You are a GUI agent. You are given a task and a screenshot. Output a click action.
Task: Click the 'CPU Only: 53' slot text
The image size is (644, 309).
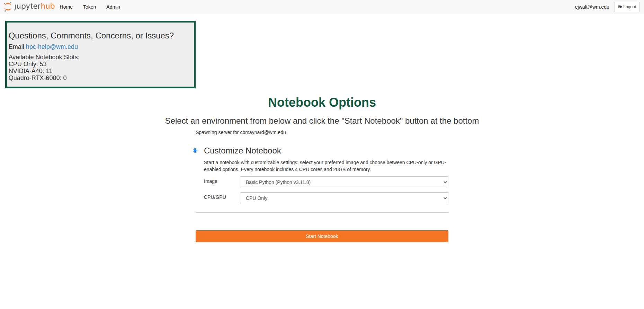click(28, 64)
